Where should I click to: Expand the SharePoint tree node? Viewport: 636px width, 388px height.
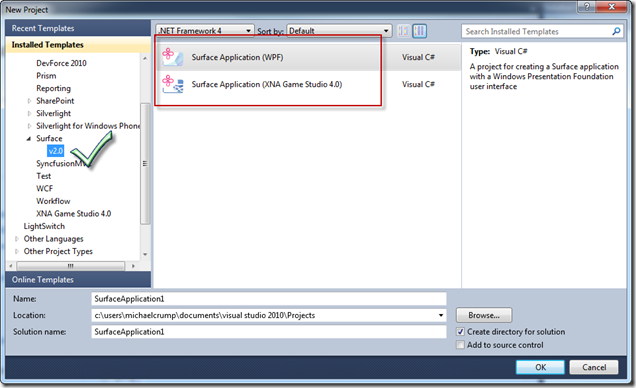click(x=29, y=101)
